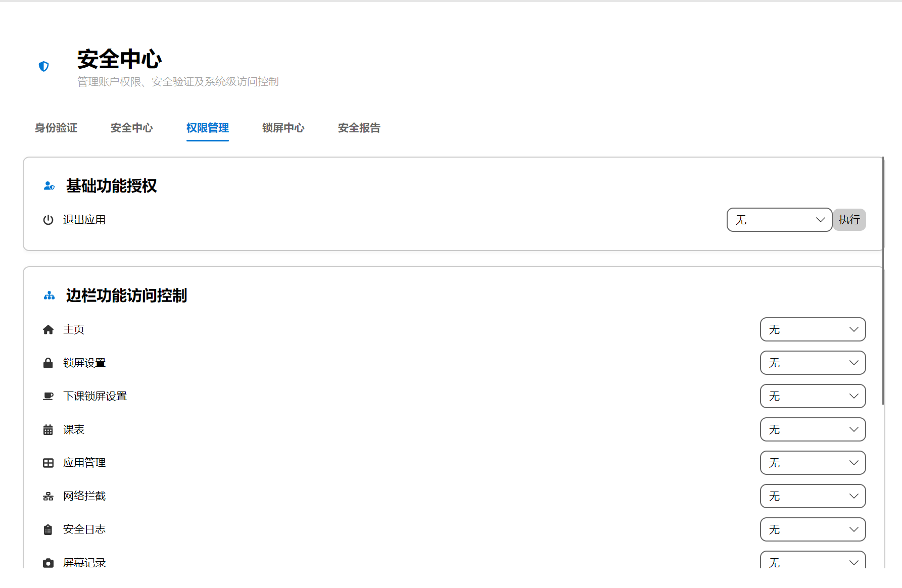Expand the 网络拦截 permission dropdown
Image resolution: width=902 pixels, height=588 pixels.
coord(813,496)
